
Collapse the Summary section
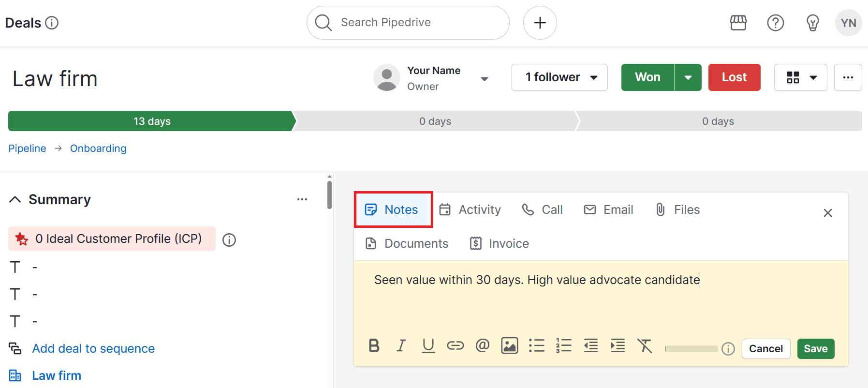[15, 199]
